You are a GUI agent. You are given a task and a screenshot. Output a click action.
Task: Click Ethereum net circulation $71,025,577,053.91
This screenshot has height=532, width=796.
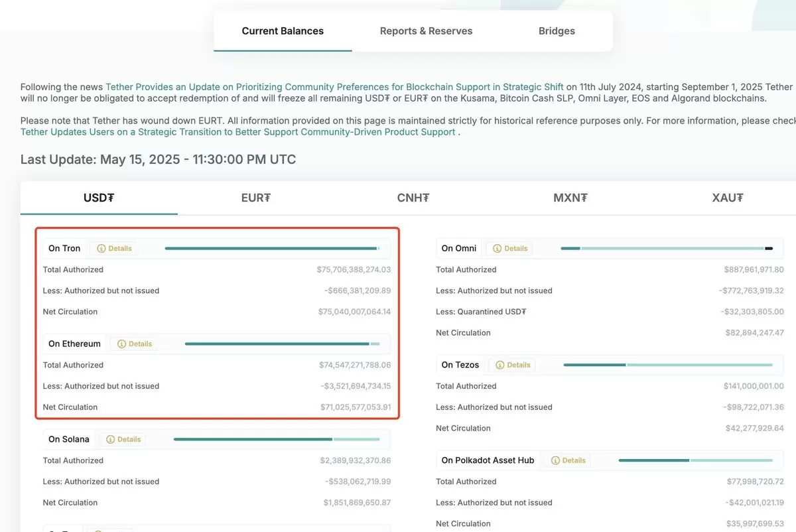pos(356,407)
